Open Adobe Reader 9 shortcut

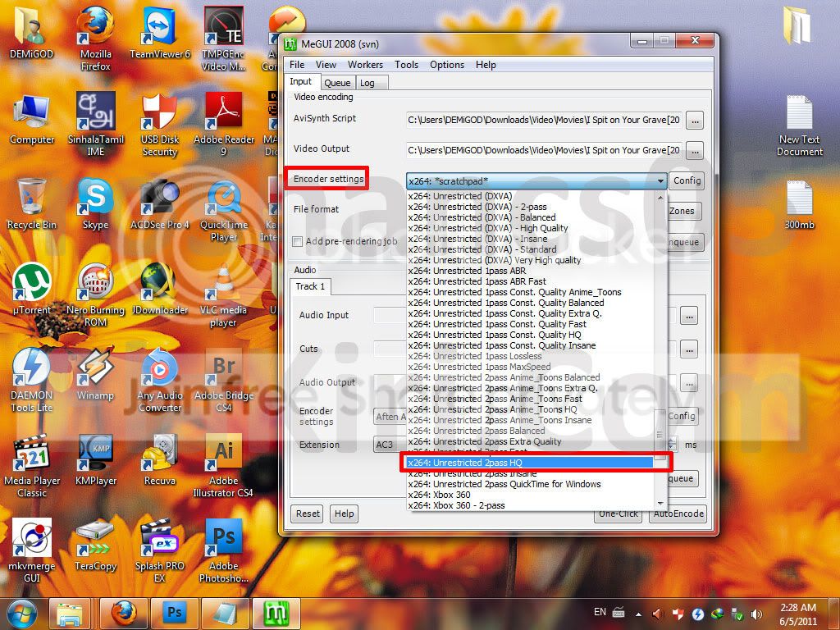[224, 123]
